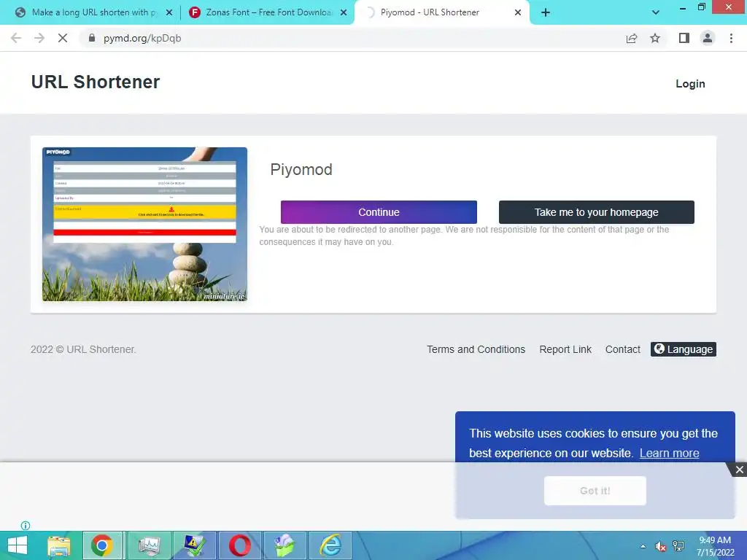Switch to Zonas Font tab
The height and width of the screenshot is (560, 747).
(x=267, y=12)
